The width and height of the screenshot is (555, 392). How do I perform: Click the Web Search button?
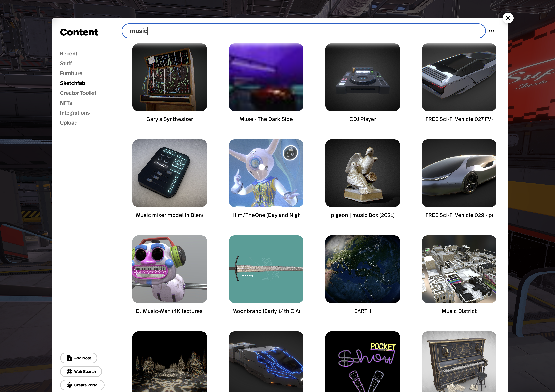(x=81, y=371)
